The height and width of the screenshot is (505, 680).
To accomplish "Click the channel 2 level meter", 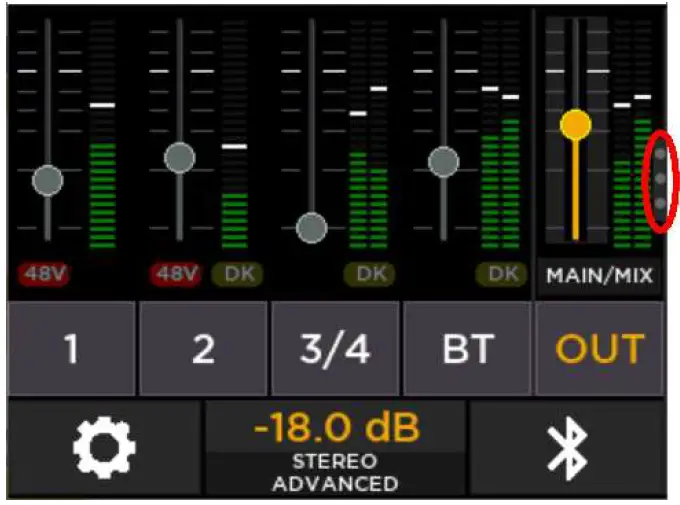I will point(235,134).
